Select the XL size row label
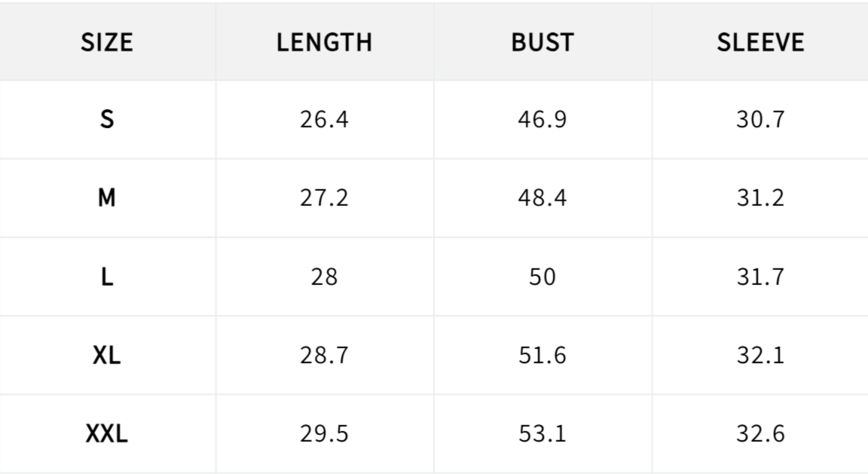This screenshot has height=474, width=868. (x=107, y=356)
